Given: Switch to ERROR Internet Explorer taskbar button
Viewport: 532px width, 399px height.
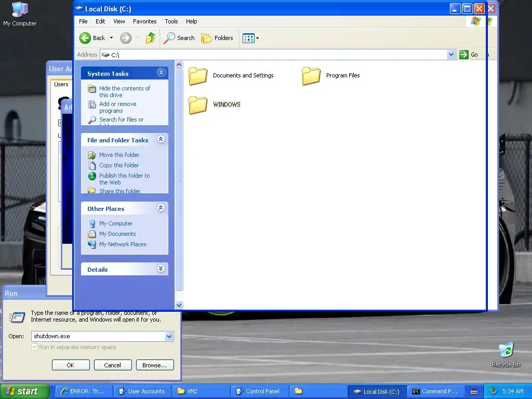Looking at the screenshot, I should (83, 391).
